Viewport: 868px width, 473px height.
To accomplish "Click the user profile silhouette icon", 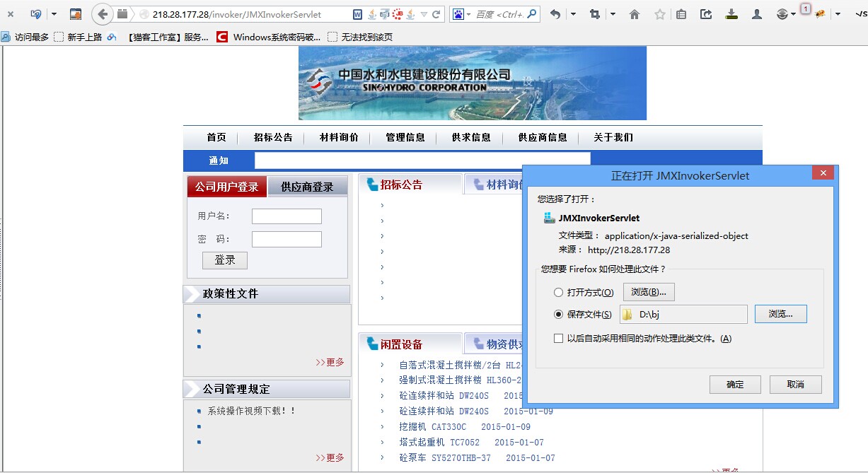I will 757,14.
